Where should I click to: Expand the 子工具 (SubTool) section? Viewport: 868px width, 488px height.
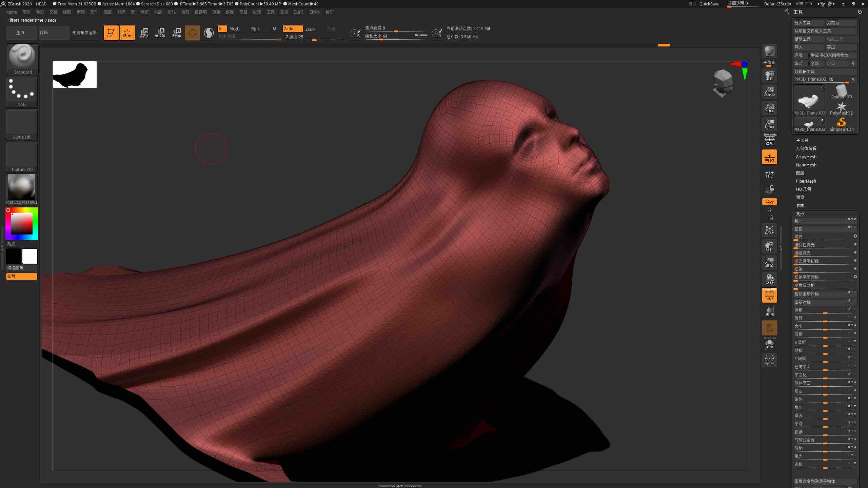click(802, 140)
